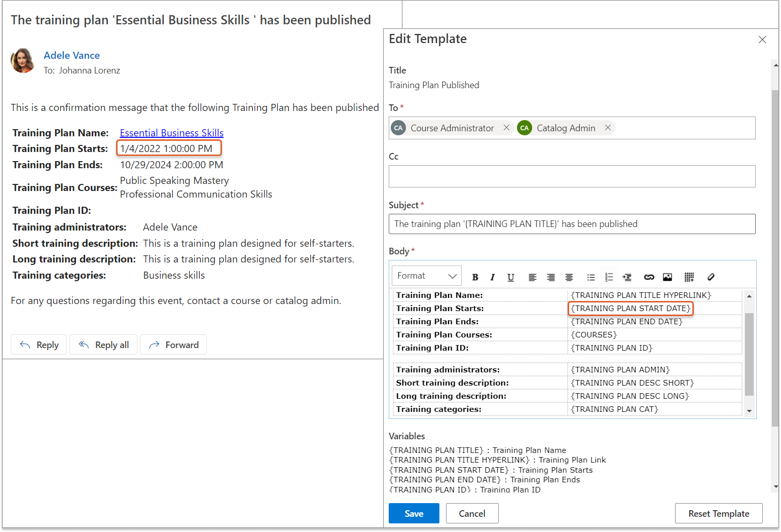Insert an image into the body
The image size is (781, 532).
tap(667, 277)
